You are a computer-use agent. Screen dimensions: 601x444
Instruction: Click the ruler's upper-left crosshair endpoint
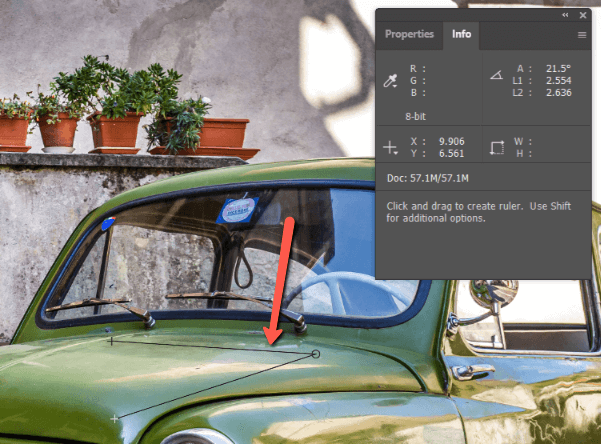(x=110, y=340)
